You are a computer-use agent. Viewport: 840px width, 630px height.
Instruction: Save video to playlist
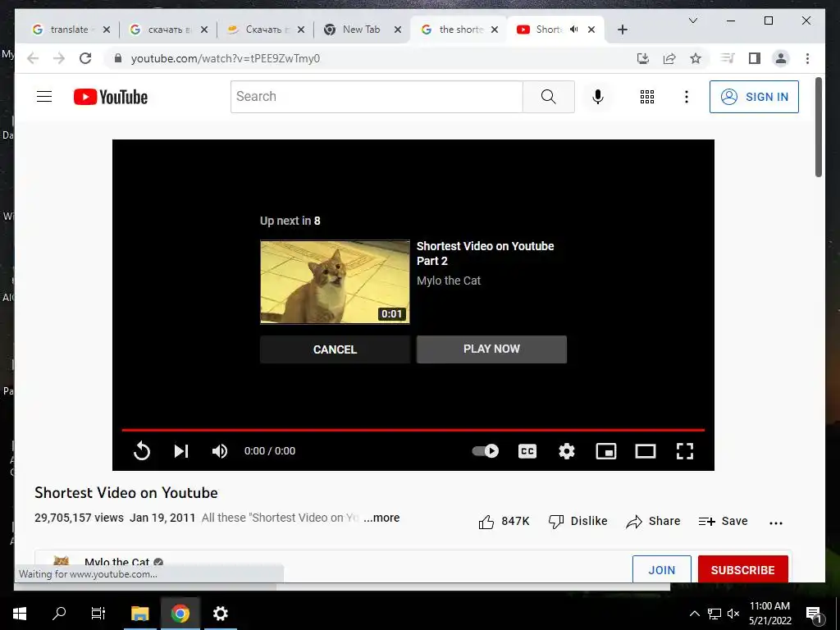pos(723,521)
